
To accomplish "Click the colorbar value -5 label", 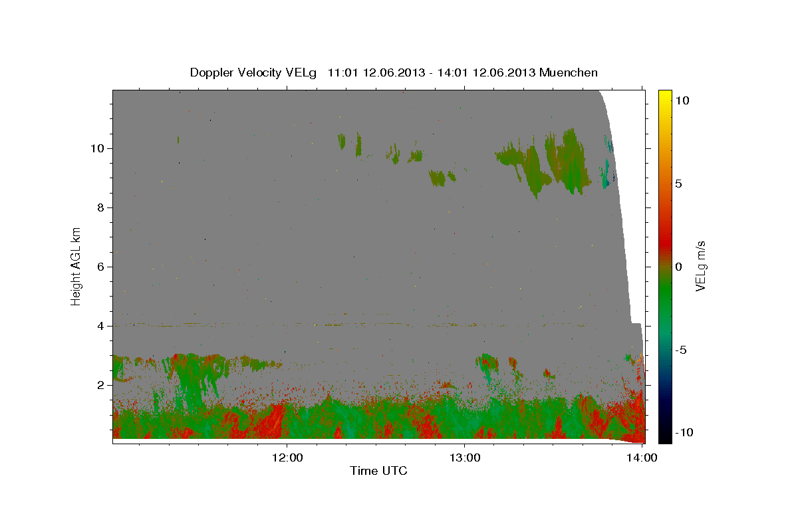I will tap(682, 350).
